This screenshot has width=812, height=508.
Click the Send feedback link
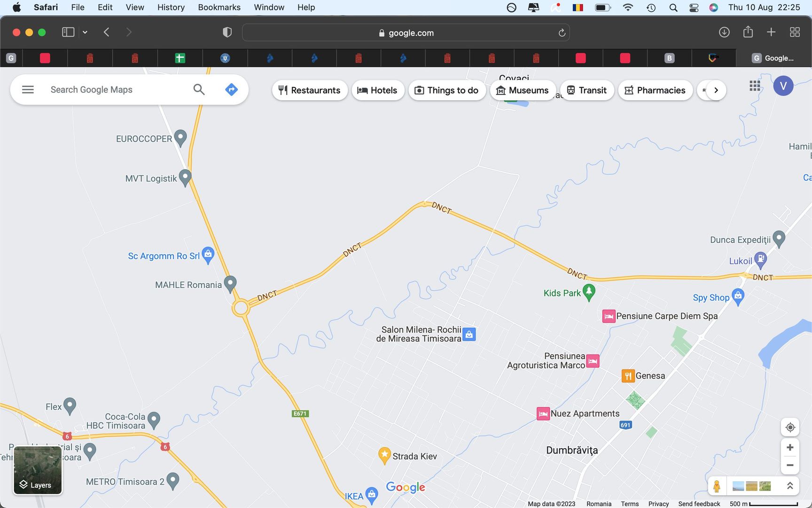(699, 504)
